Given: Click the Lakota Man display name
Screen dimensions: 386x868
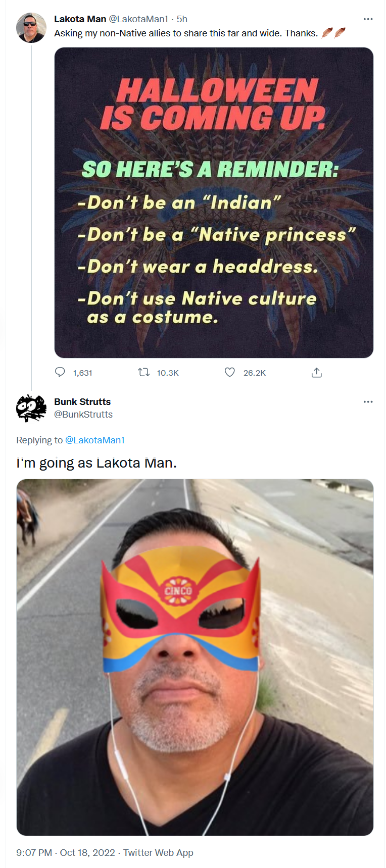Looking at the screenshot, I should tap(80, 19).
